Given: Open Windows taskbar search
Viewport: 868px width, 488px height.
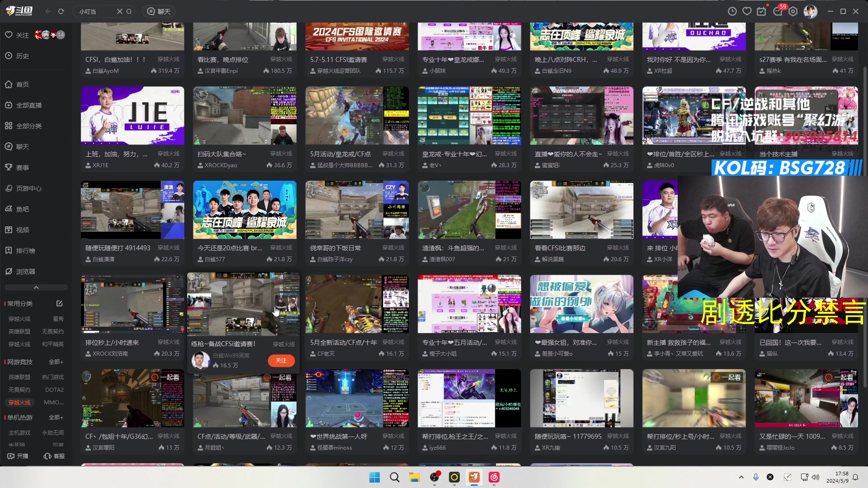Looking at the screenshot, I should click(x=394, y=477).
